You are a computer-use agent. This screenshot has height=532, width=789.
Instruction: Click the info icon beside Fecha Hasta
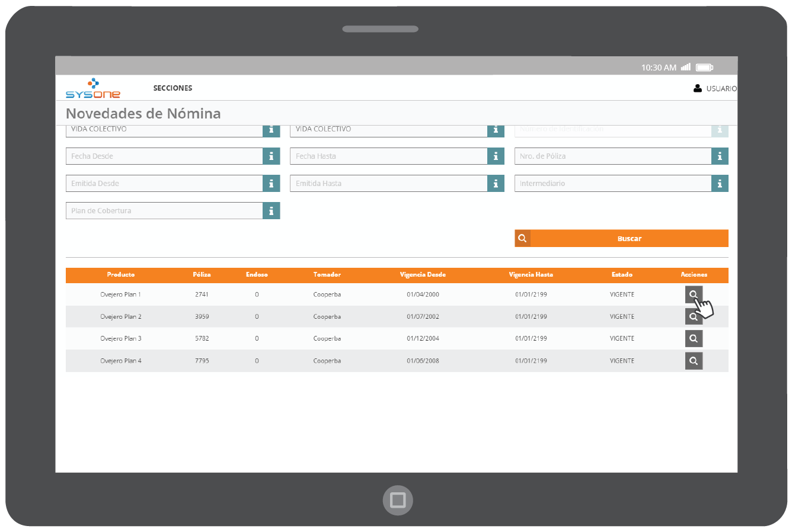[496, 156]
